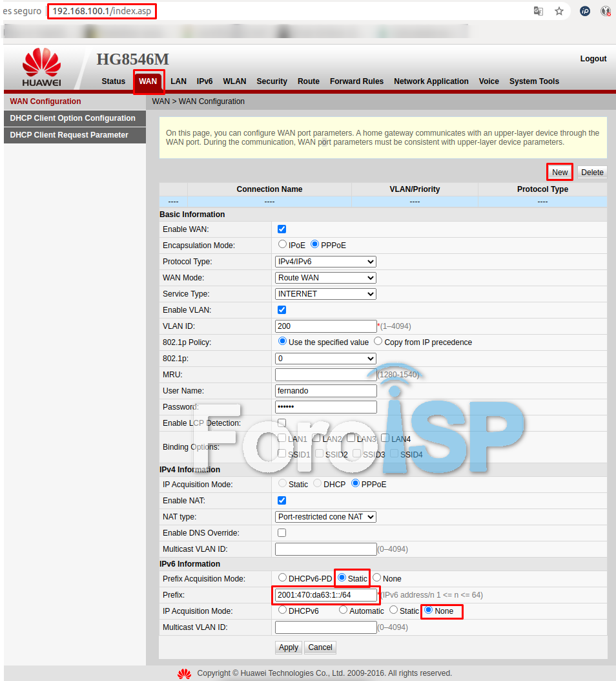
Task: Open the Protocol Type dropdown
Action: pyautogui.click(x=325, y=262)
